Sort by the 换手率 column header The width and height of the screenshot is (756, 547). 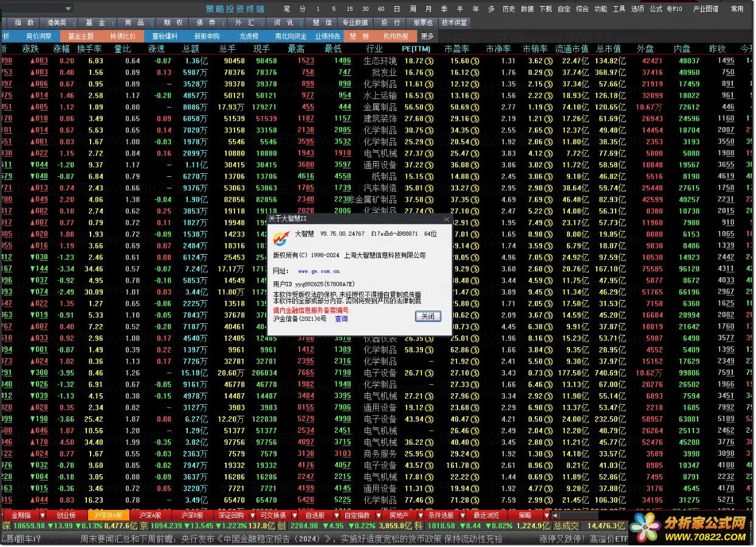(x=89, y=49)
